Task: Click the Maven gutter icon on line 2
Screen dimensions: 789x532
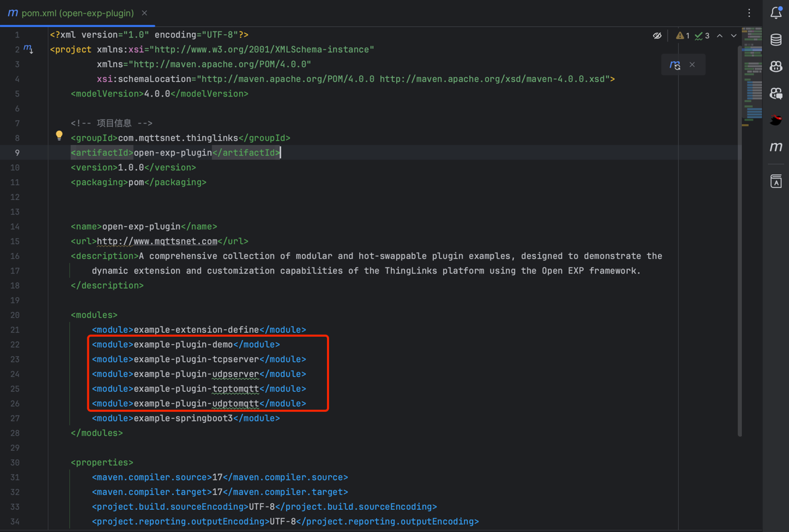Action: [x=28, y=49]
